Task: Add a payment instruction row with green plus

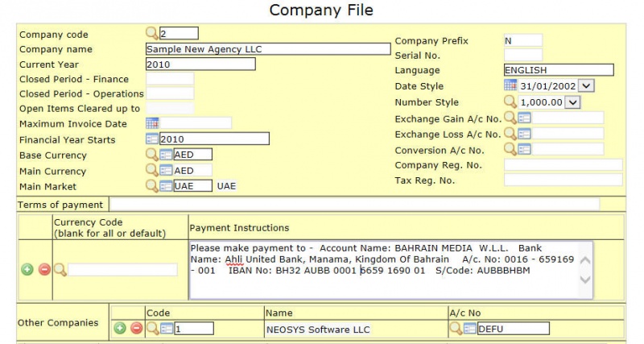Action: coord(27,270)
